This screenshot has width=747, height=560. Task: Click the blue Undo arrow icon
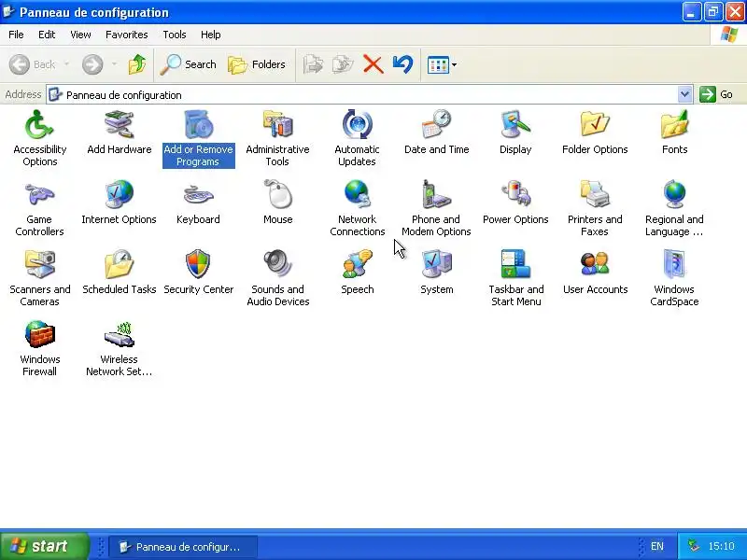point(403,64)
